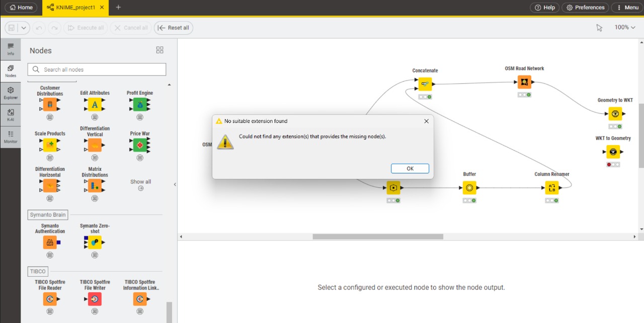Add a new workflow tab with plus
Screen dimensions: 644x323
click(x=118, y=8)
